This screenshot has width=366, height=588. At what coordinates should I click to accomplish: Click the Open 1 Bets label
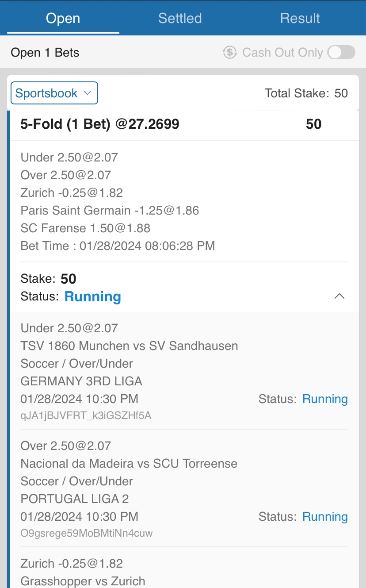click(x=45, y=53)
